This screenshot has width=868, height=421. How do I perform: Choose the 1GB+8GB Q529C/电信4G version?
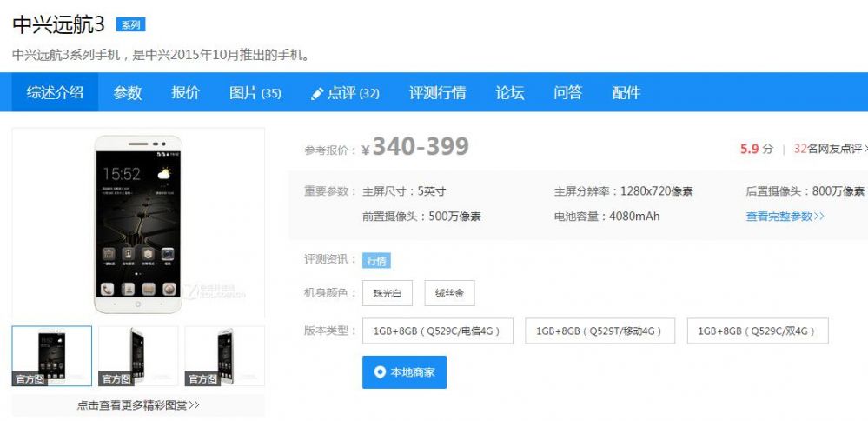[437, 331]
